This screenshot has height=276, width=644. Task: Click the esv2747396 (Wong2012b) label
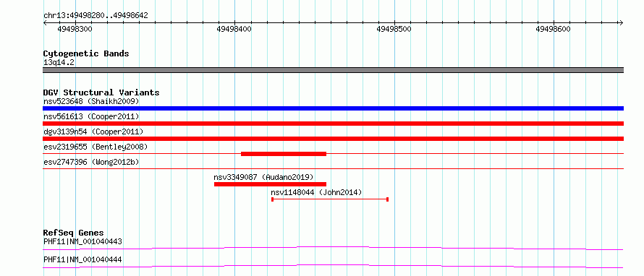(91, 162)
